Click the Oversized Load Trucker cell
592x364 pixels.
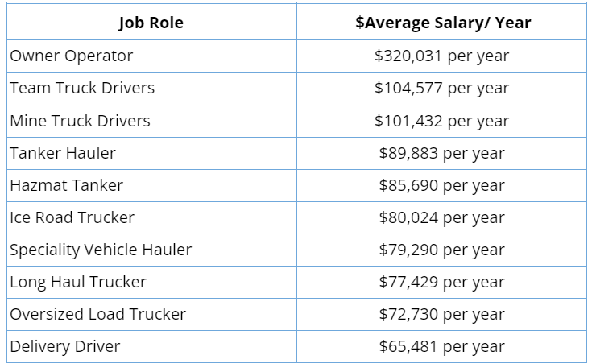pos(97,314)
